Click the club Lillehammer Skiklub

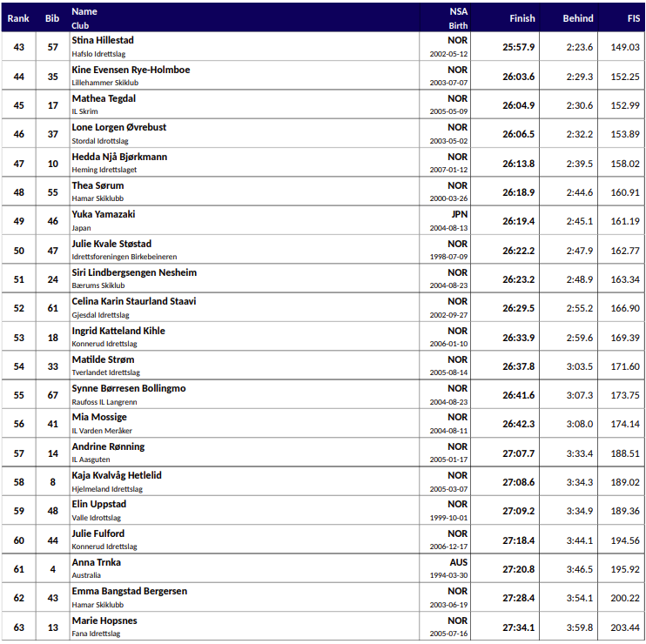point(104,83)
